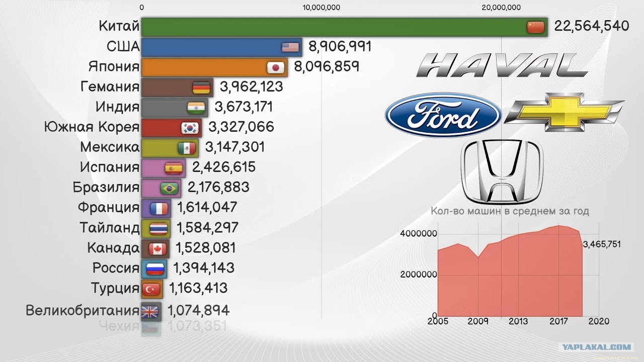This screenshot has height=362, width=644.
Task: Click the value 2,426,615 for Испания
Action: coord(224,167)
